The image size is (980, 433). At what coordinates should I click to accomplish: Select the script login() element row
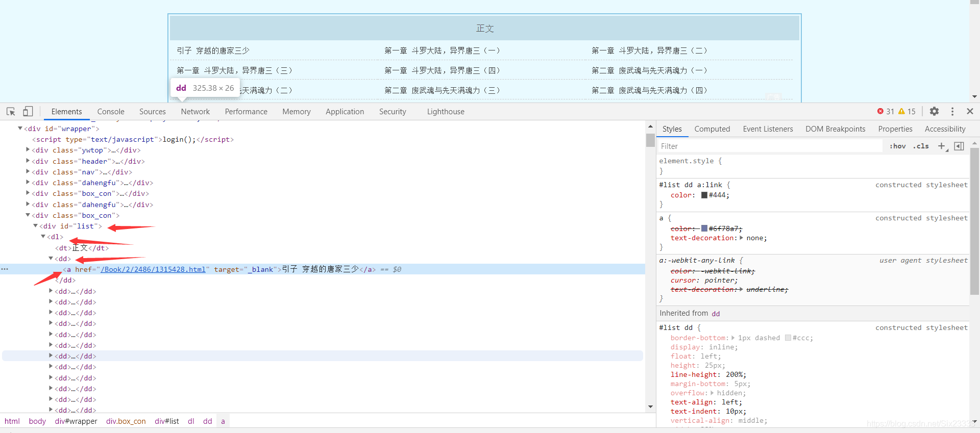[133, 139]
